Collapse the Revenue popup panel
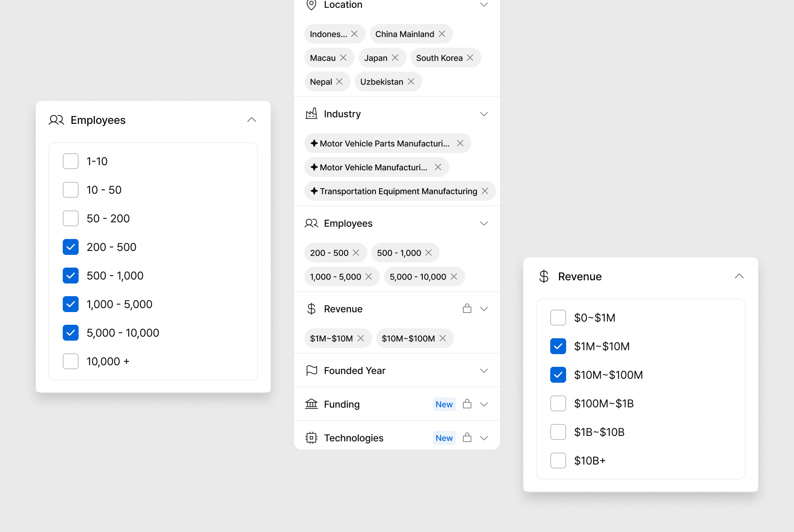 point(739,276)
